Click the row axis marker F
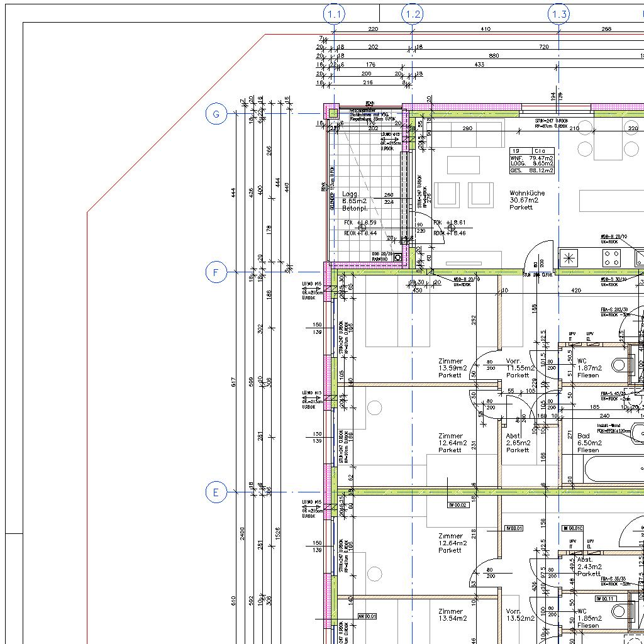The image size is (644, 644). click(216, 272)
